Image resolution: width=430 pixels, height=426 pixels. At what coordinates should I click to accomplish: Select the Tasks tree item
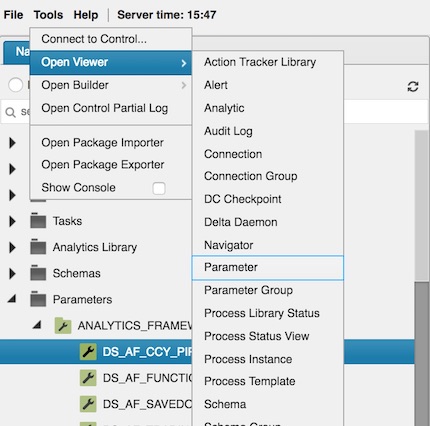(67, 221)
